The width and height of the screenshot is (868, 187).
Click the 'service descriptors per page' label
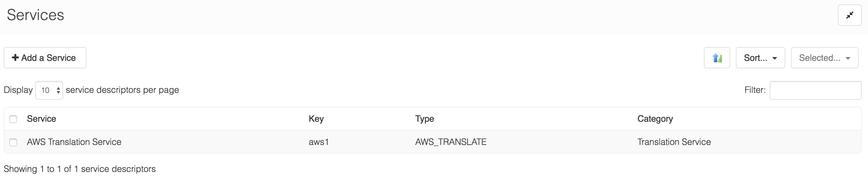122,90
